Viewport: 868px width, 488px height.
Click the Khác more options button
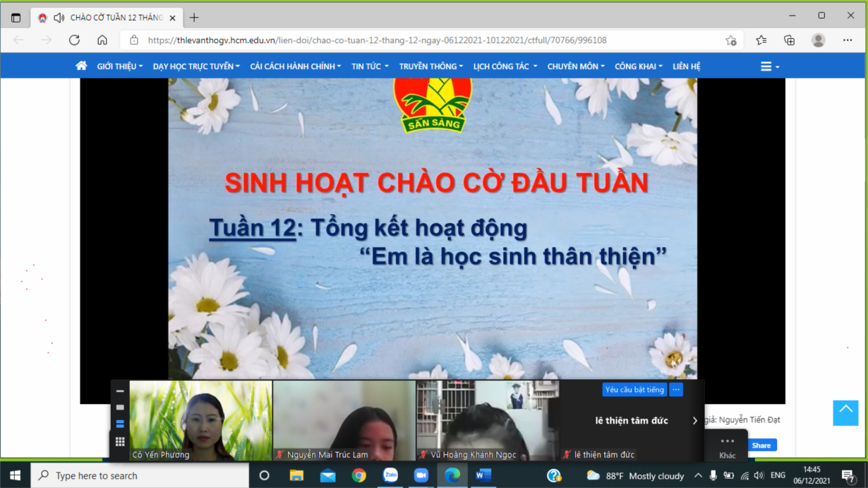pyautogui.click(x=727, y=446)
